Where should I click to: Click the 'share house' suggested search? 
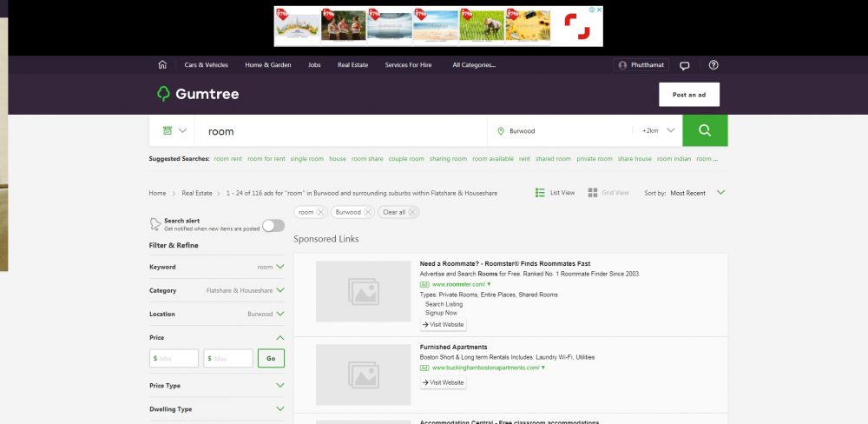click(635, 158)
